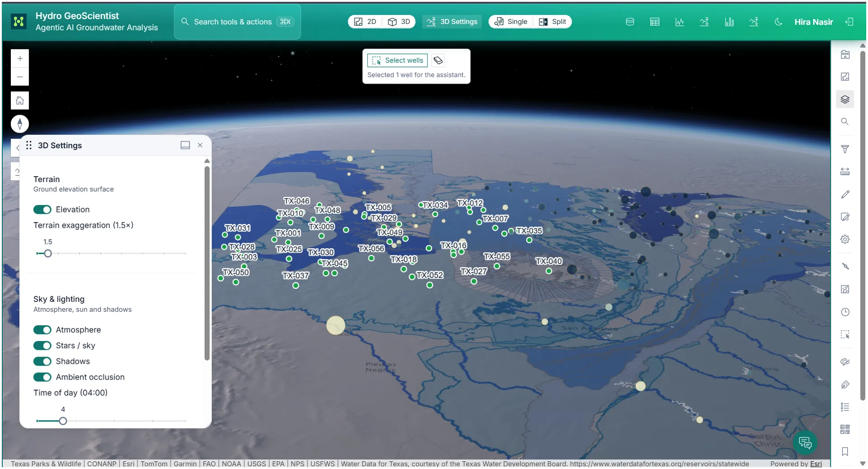Click the TX-012 well label
This screenshot has width=868, height=469.
470,203
